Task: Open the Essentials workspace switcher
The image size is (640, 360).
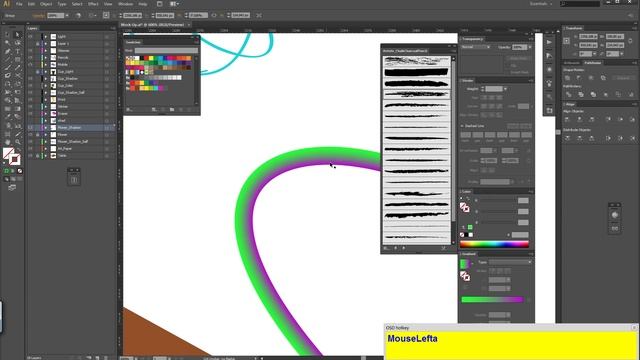Action: pyautogui.click(x=540, y=4)
